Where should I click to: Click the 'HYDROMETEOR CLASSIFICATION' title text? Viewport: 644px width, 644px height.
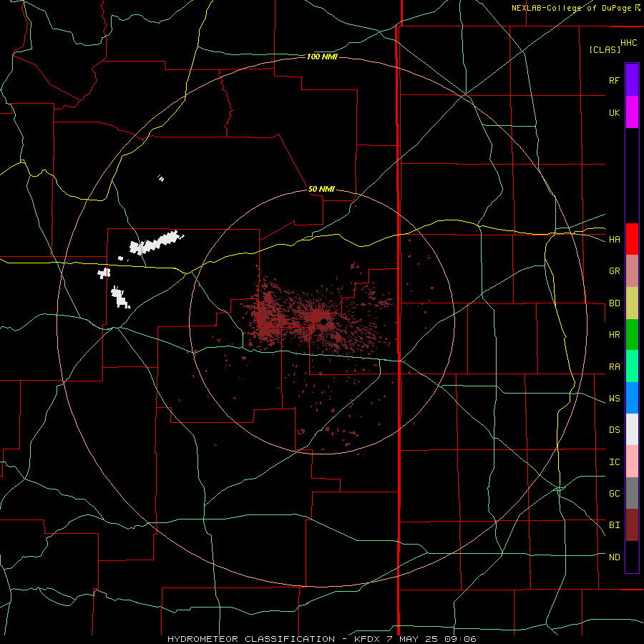(x=251, y=639)
